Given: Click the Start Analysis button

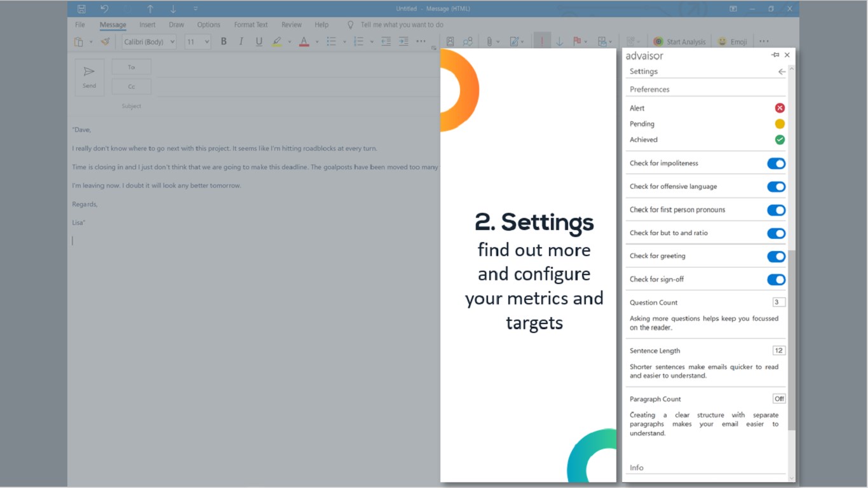Looking at the screenshot, I should point(679,41).
